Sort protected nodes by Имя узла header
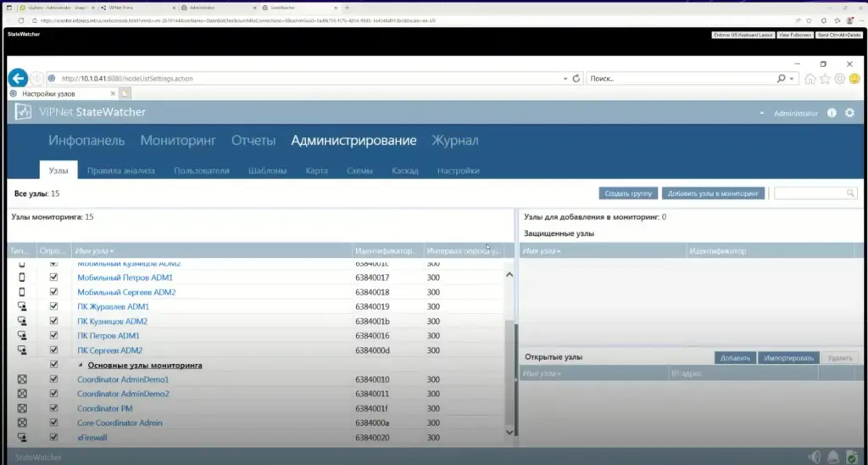 pyautogui.click(x=542, y=251)
